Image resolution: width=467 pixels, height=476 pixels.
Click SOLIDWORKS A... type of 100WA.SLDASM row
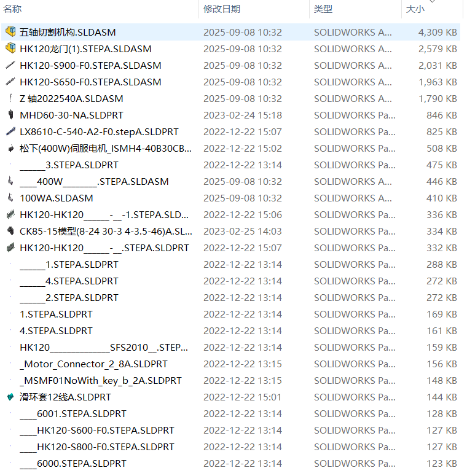point(353,198)
